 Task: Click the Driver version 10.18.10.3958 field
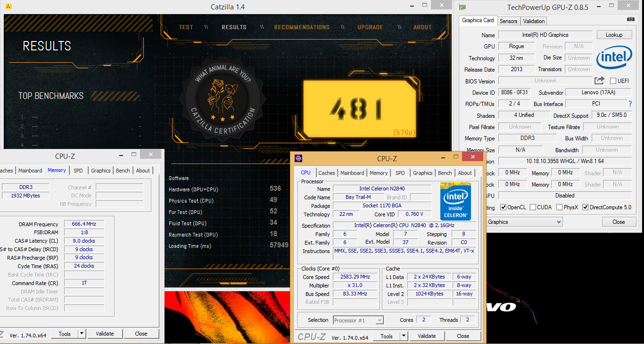pyautogui.click(x=565, y=161)
